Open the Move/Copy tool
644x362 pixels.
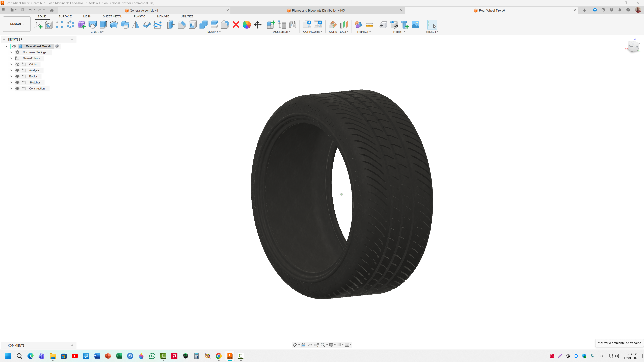257,24
